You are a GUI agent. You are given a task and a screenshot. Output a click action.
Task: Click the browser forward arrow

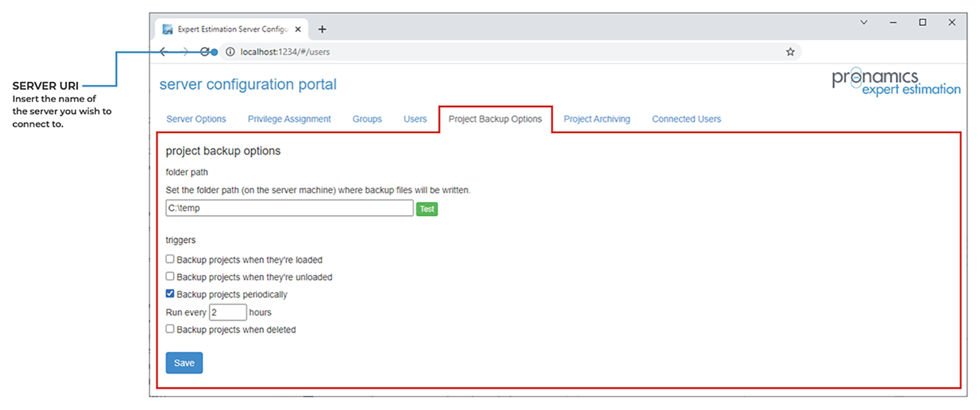(x=185, y=52)
